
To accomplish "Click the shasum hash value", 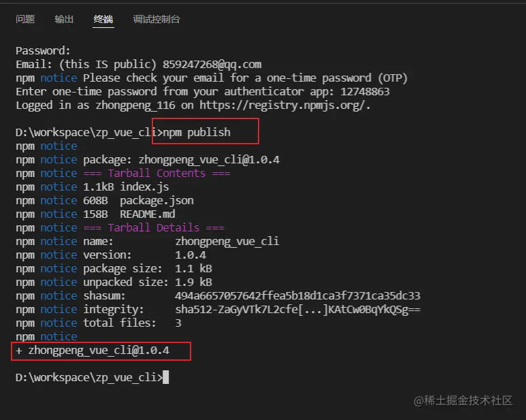I will (297, 296).
